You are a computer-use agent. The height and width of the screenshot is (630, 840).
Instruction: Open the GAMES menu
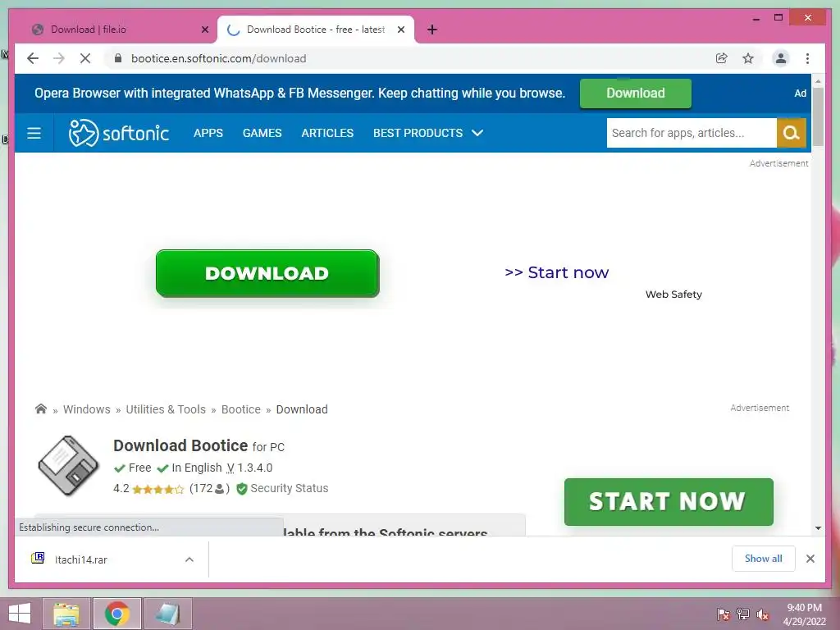tap(262, 133)
